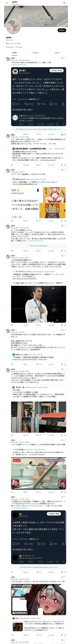This screenshot has width=72, height=644.
Task: Click the Grok icon on Feb 28 post
Action: tap(62, 330)
